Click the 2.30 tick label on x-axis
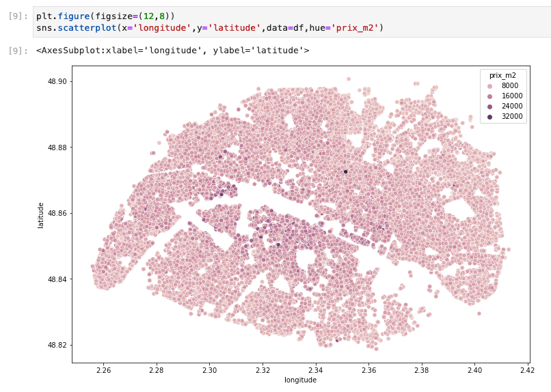 209,370
